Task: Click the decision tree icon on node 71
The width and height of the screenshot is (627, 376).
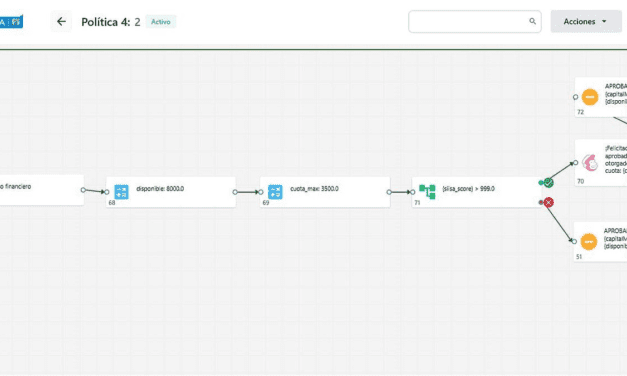Action: click(427, 191)
